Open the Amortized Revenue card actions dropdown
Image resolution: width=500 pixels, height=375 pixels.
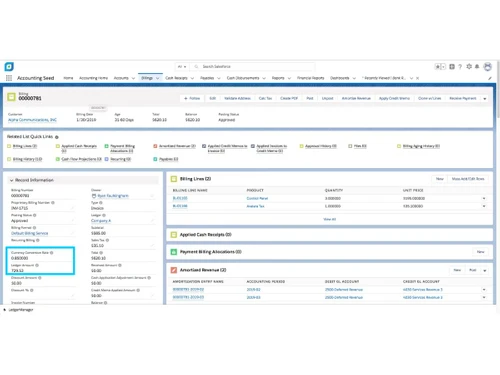pyautogui.click(x=485, y=270)
